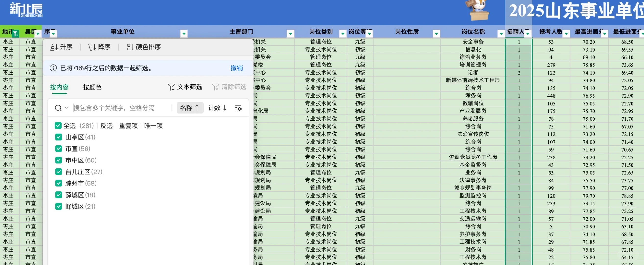Toggle the 滕州市 checkbox
The height and width of the screenshot is (265, 644).
[59, 184]
